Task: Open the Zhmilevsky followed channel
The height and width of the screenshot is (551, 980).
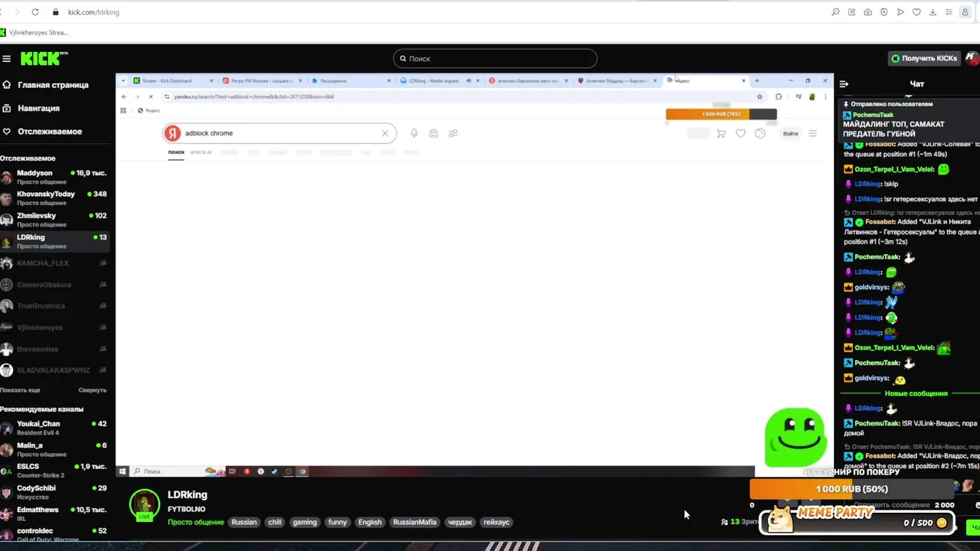Action: click(x=54, y=220)
